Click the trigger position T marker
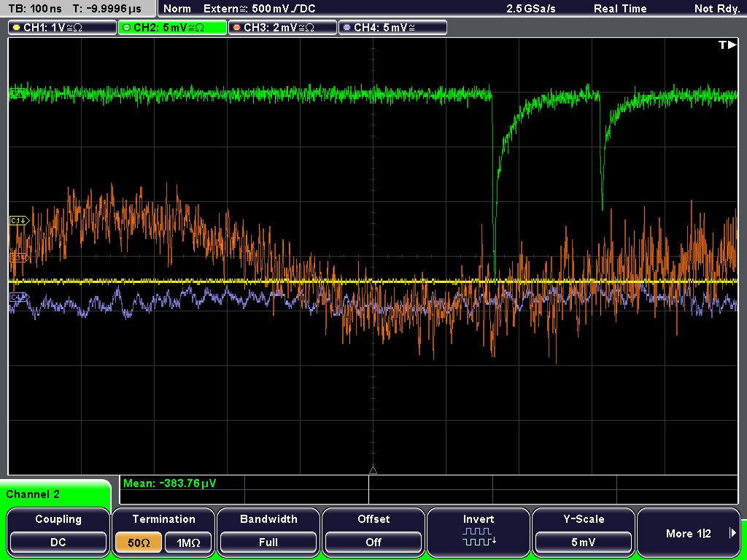 click(727, 45)
